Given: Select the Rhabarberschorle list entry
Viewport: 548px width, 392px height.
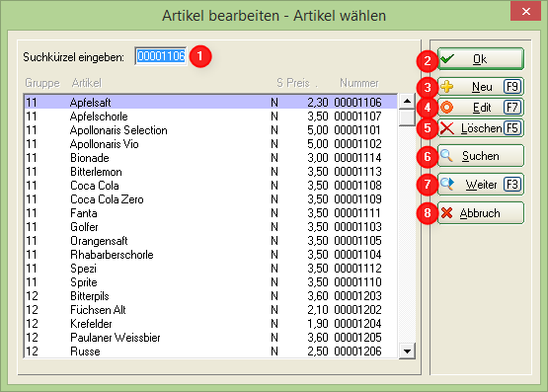Looking at the screenshot, I should [210, 255].
